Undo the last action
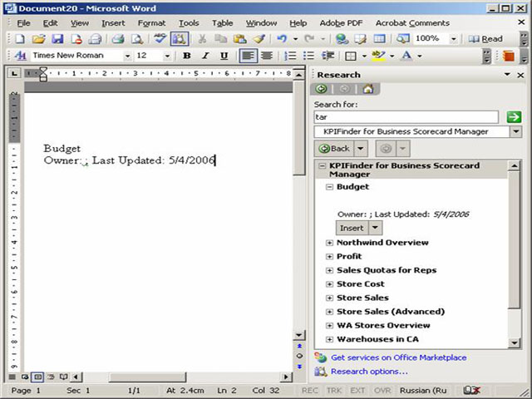Screen dimensions: 532x399 click(282, 39)
